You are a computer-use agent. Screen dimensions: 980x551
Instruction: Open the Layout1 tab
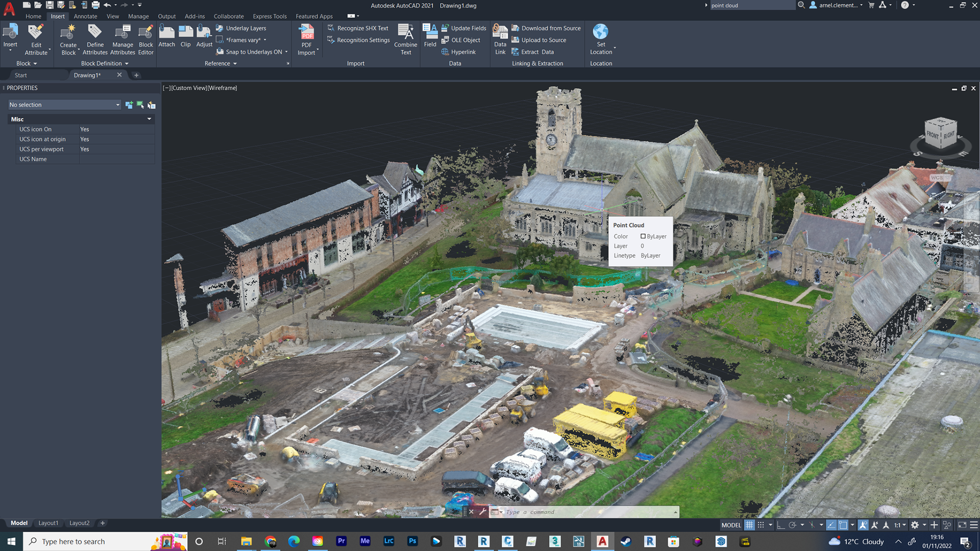pyautogui.click(x=48, y=523)
